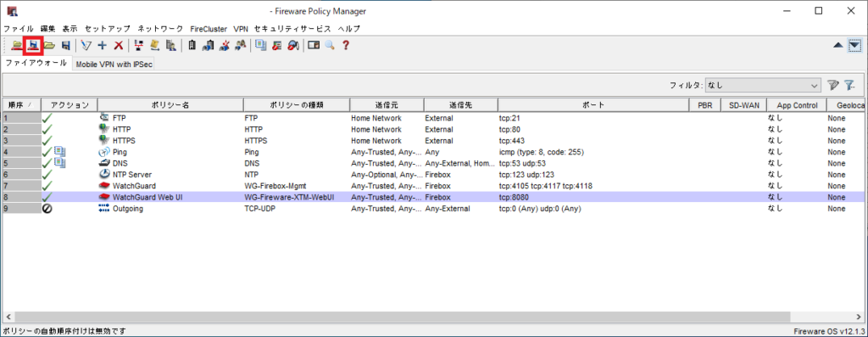Image resolution: width=868 pixels, height=337 pixels.
Task: Click the boxed down triangle toolbar icon
Action: point(854,46)
